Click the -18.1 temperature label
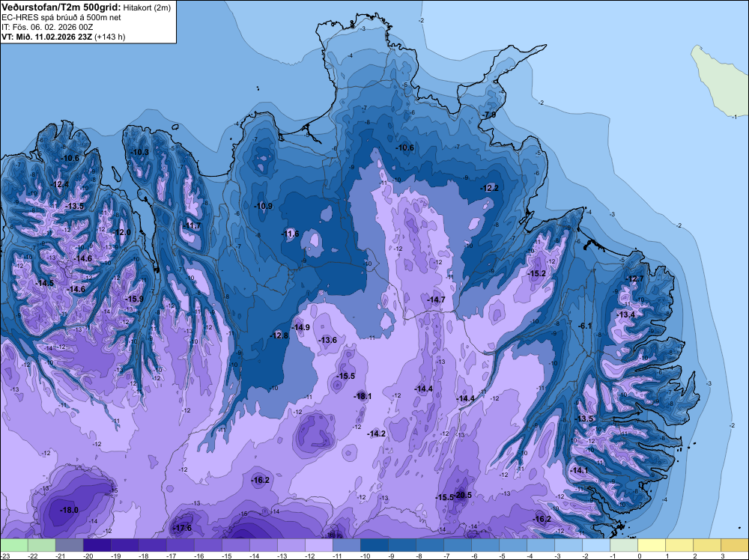Viewport: 749px width, 560px height. 363,396
